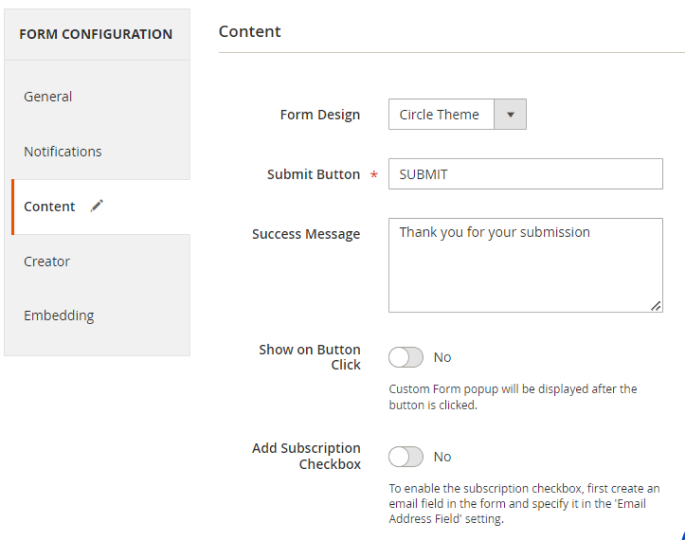685x541 pixels.
Task: Click the No label beside Add Subscription Checkbox
Action: tap(442, 457)
